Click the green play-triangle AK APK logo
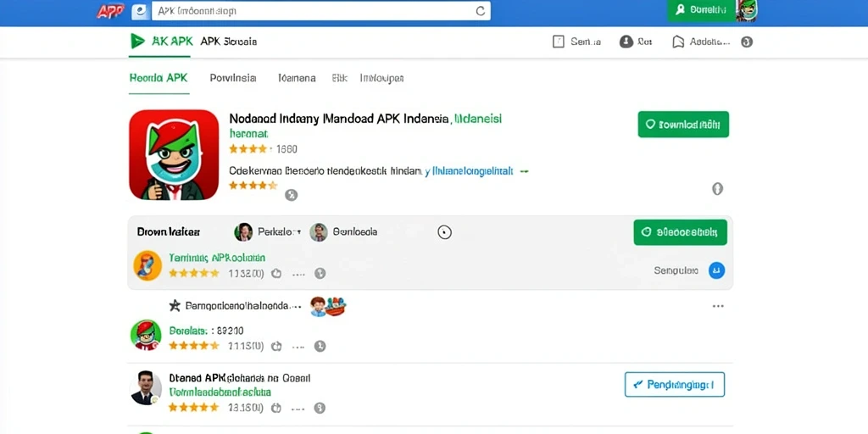 click(136, 41)
